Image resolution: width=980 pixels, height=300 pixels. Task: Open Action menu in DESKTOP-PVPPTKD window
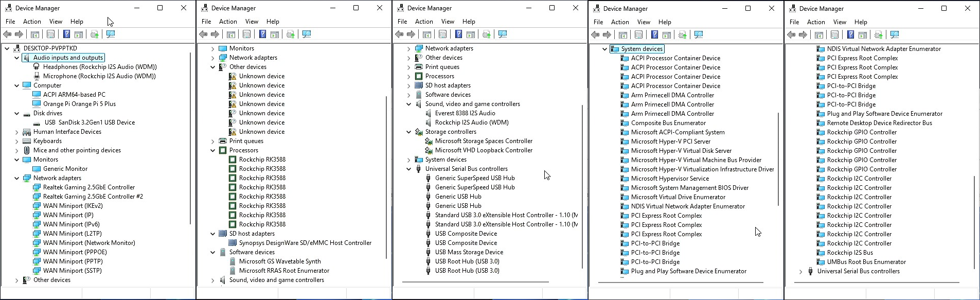coord(32,22)
